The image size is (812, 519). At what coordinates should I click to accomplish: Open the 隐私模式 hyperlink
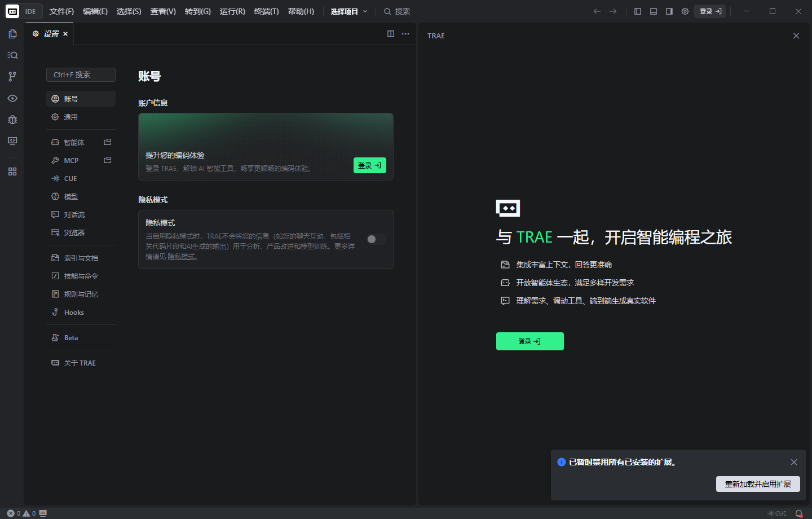[x=181, y=257]
